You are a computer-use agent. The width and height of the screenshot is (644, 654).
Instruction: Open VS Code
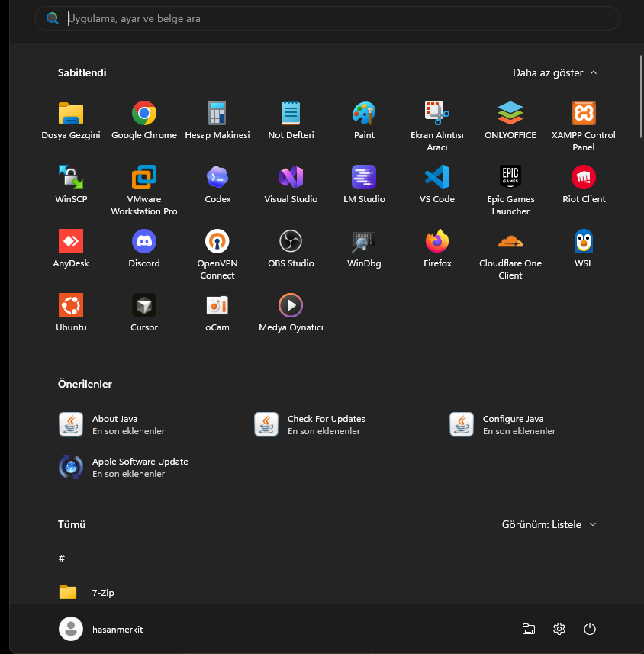point(437,185)
